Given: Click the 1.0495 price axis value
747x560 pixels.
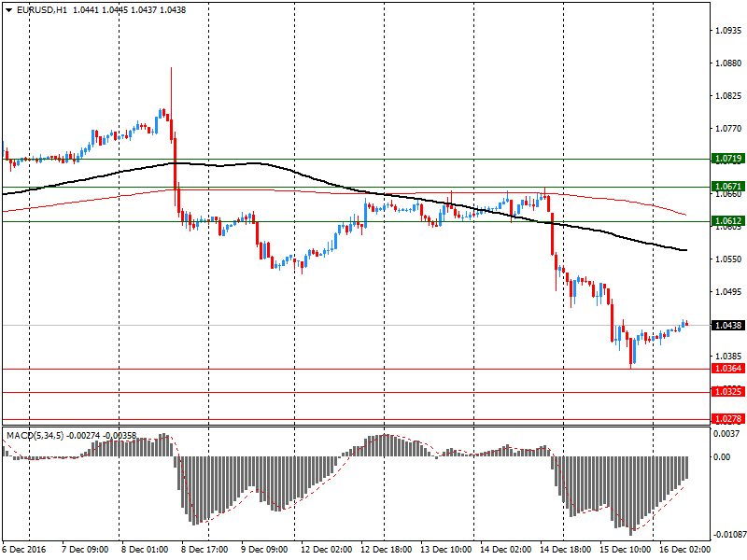Looking at the screenshot, I should coord(729,292).
